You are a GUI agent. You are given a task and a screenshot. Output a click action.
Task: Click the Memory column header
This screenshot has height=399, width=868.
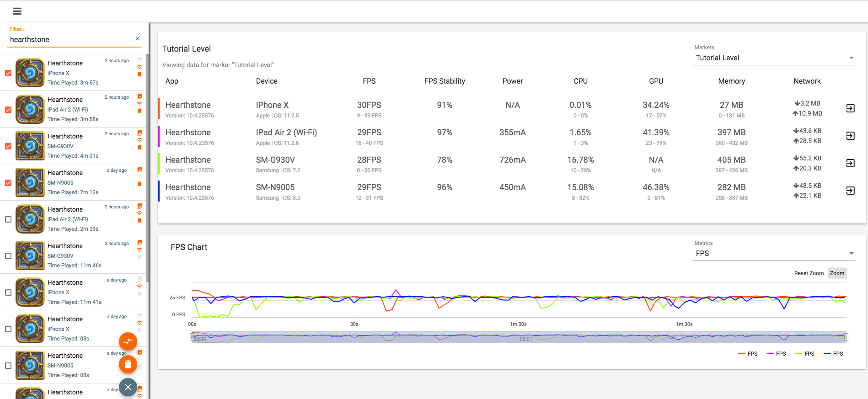[x=731, y=81]
